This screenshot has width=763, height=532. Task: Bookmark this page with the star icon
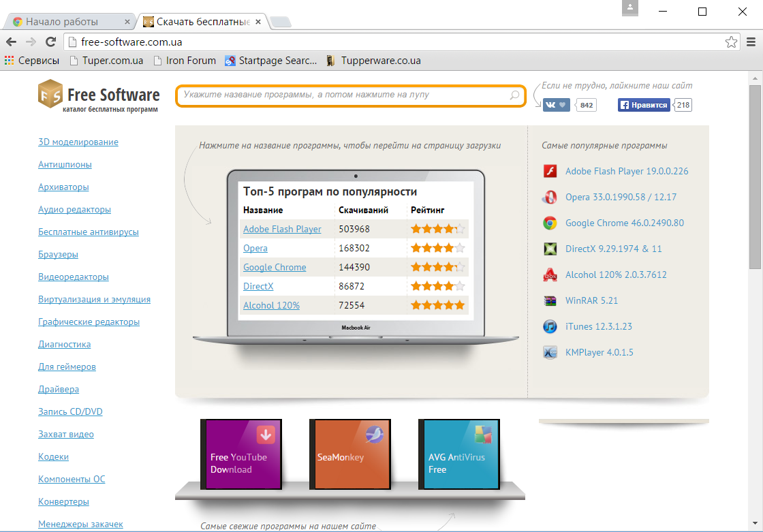(x=731, y=42)
